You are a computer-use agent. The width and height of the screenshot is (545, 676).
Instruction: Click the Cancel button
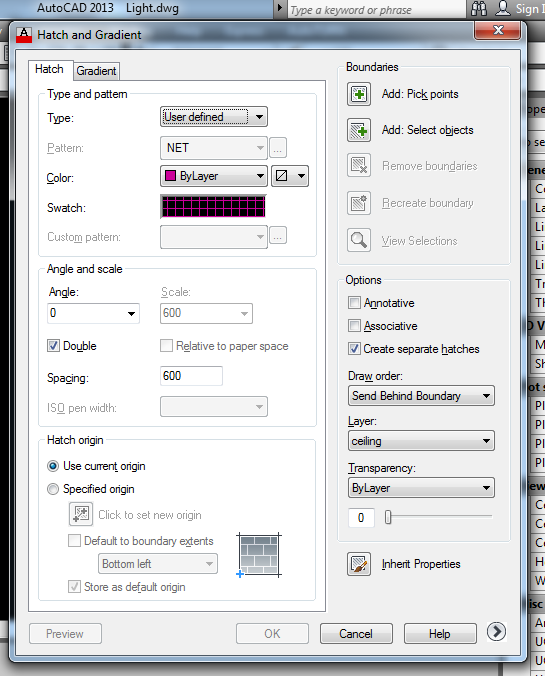click(356, 634)
